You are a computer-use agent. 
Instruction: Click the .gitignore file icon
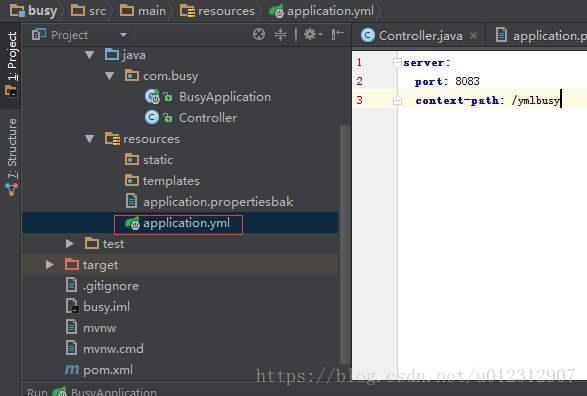tap(72, 285)
